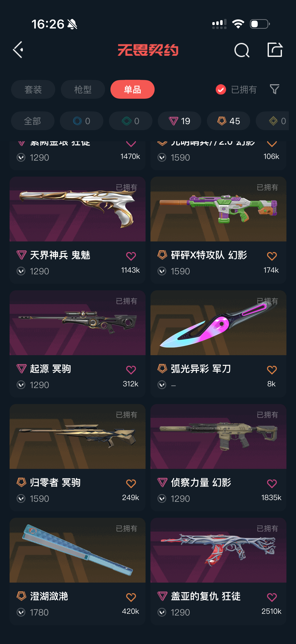Viewport: 296px width, 644px height.
Task: Favorite the 天界神兵 鬼魅 skin heart
Action: [x=131, y=256]
